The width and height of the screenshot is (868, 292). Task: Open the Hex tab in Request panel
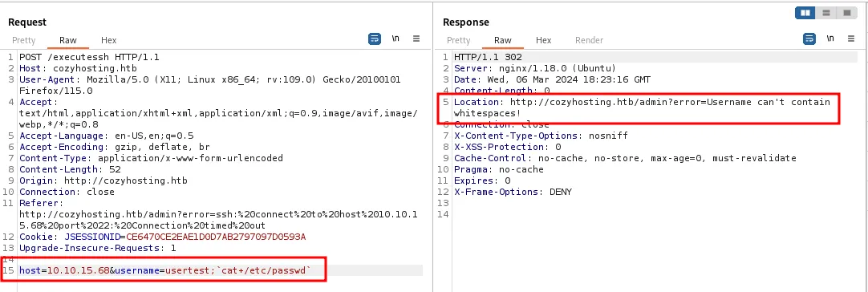(x=108, y=40)
